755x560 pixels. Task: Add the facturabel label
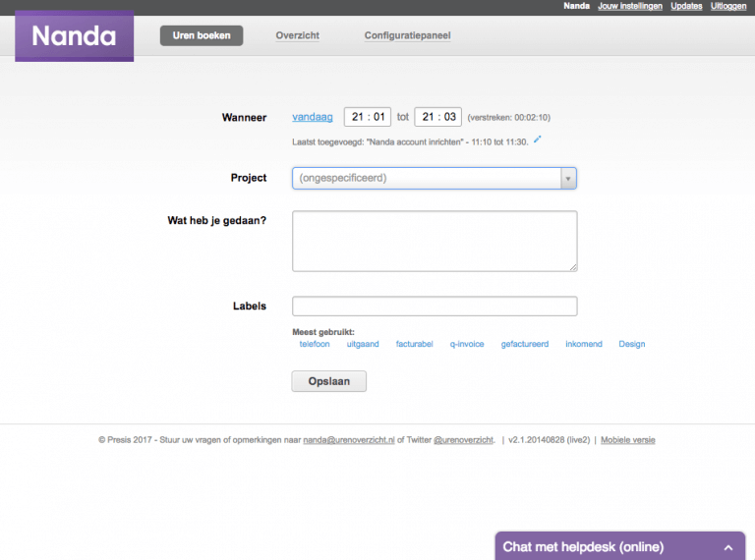click(414, 344)
